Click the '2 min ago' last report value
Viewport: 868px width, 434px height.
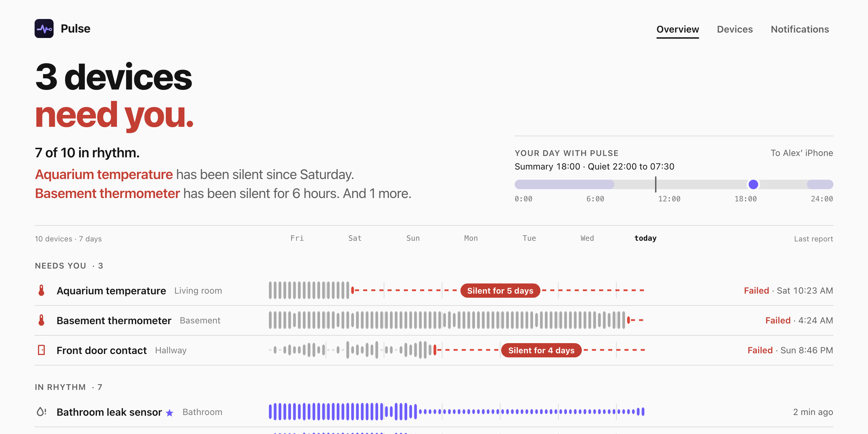pyautogui.click(x=813, y=412)
